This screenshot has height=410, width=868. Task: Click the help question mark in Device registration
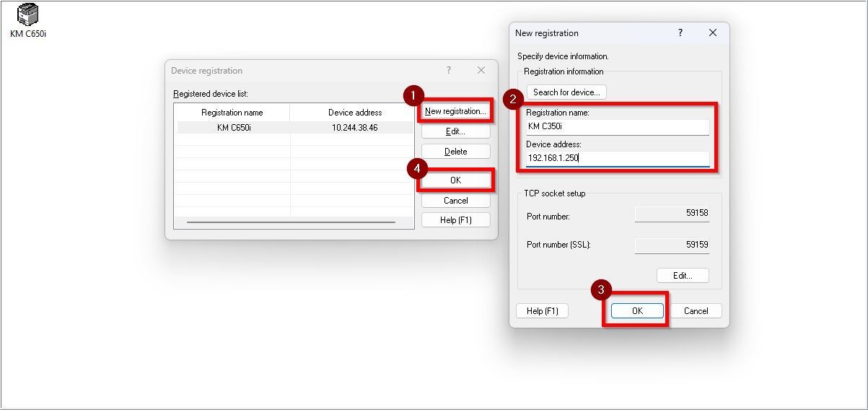tap(449, 70)
